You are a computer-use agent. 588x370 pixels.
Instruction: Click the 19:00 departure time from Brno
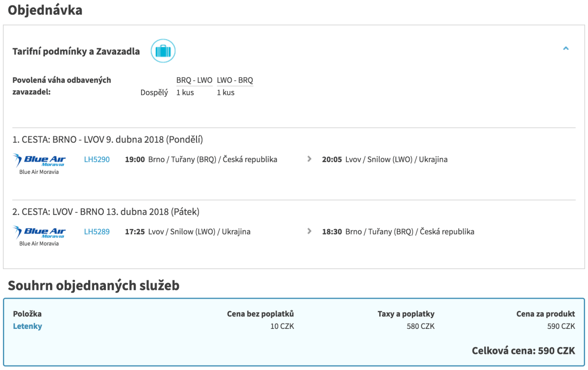[x=135, y=160]
